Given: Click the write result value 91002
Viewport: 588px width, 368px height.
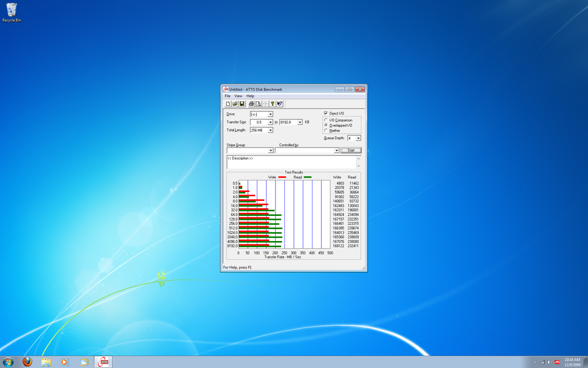Looking at the screenshot, I should (x=340, y=197).
